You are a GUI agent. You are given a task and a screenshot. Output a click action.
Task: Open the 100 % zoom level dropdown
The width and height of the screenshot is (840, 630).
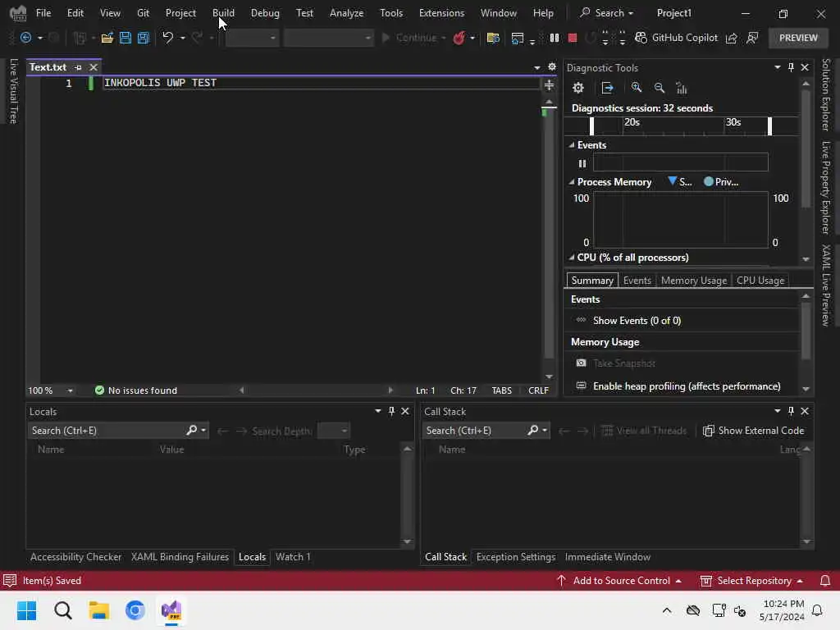click(x=71, y=390)
